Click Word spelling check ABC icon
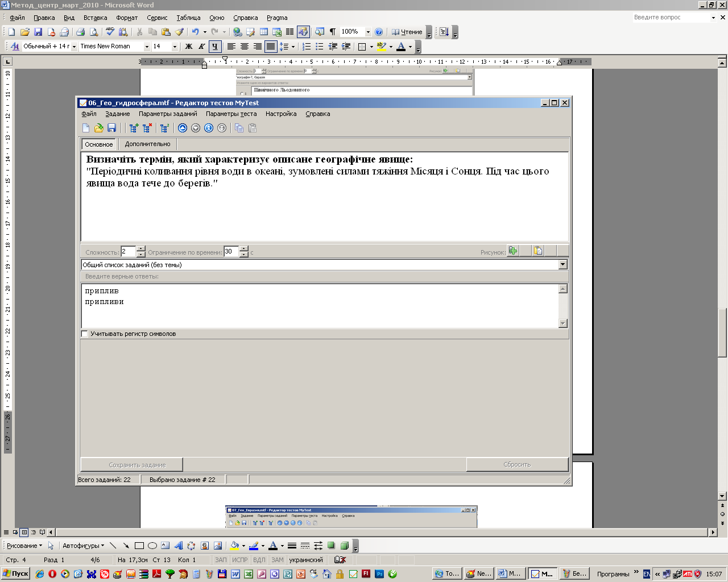Screen dimensions: 728x582 (x=110, y=32)
